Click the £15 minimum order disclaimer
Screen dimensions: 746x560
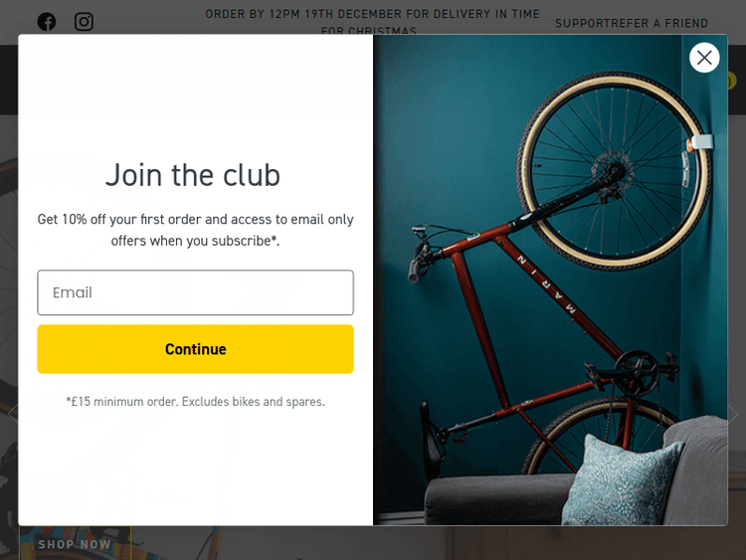(196, 402)
